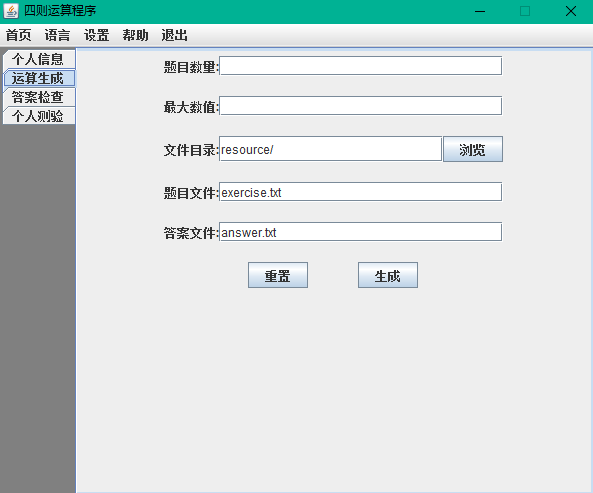
Task: Close the 四则运算程序 window
Action: [571, 11]
